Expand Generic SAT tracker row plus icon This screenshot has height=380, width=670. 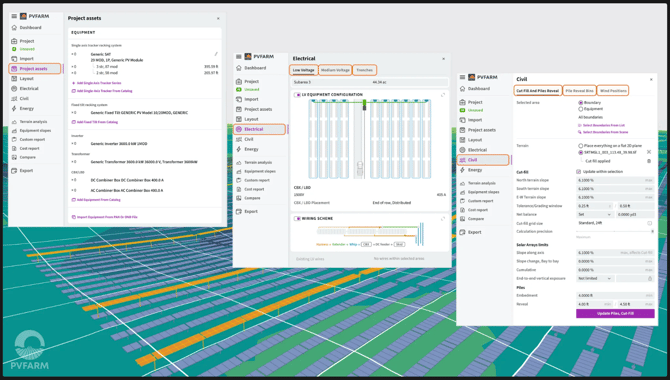(x=73, y=54)
